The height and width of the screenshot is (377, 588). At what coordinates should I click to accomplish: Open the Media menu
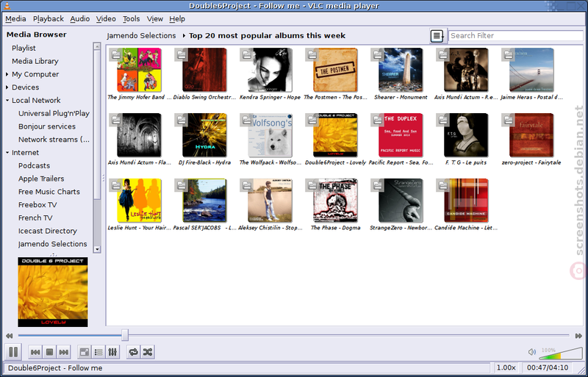tap(15, 19)
